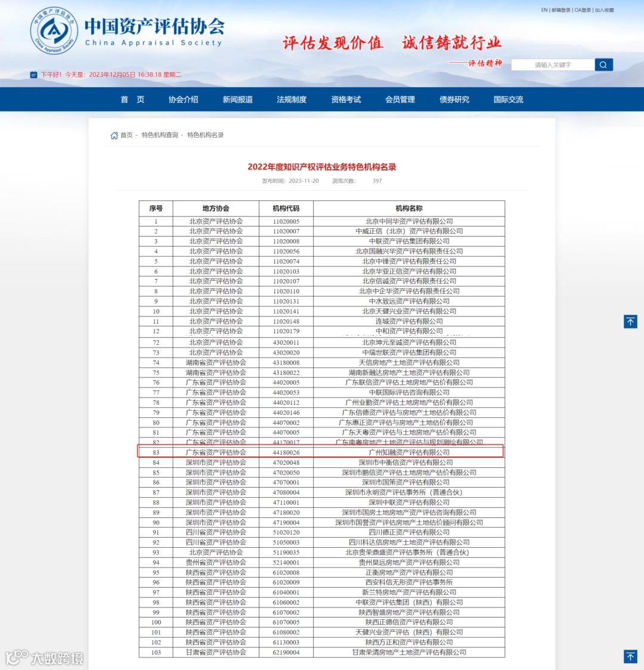This screenshot has height=670, width=644.
Task: Focus the keyword search input field
Action: point(553,64)
